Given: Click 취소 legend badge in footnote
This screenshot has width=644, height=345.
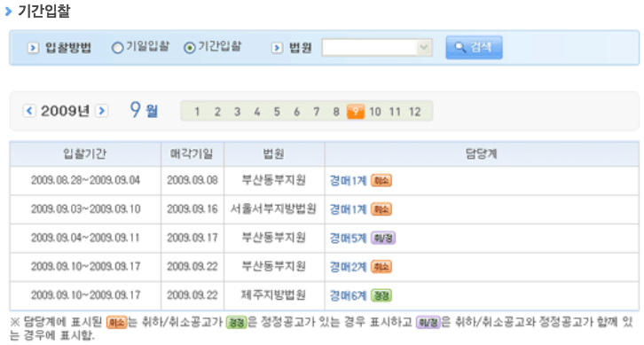Looking at the screenshot, I should (116, 323).
